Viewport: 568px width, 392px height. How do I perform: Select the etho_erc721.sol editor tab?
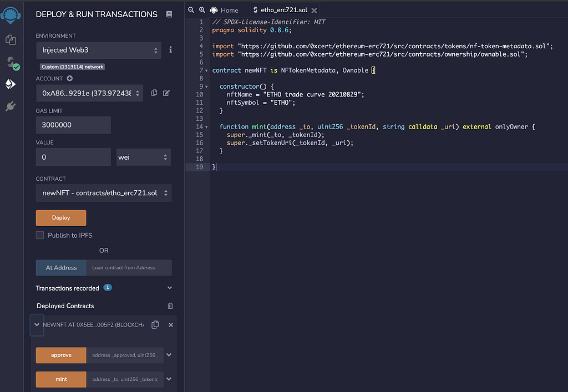(284, 10)
